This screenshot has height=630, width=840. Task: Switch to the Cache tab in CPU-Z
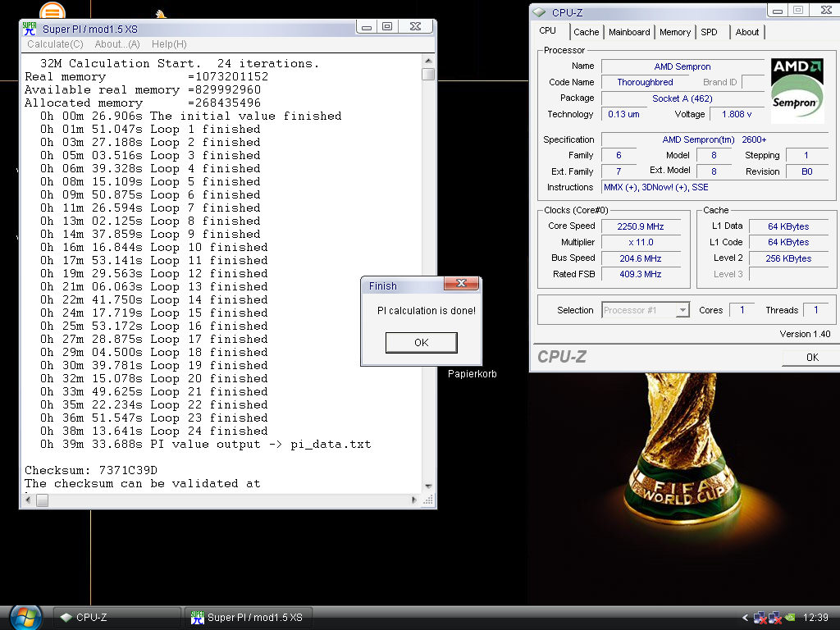[586, 32]
